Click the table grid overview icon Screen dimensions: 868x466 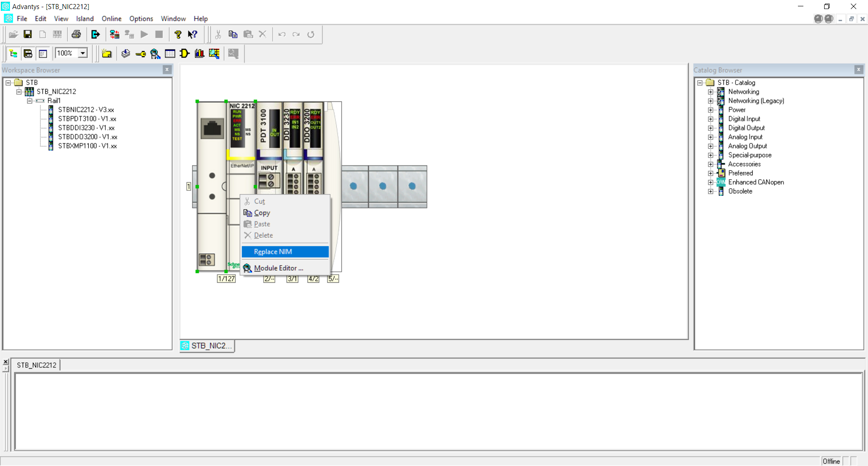[x=170, y=53]
